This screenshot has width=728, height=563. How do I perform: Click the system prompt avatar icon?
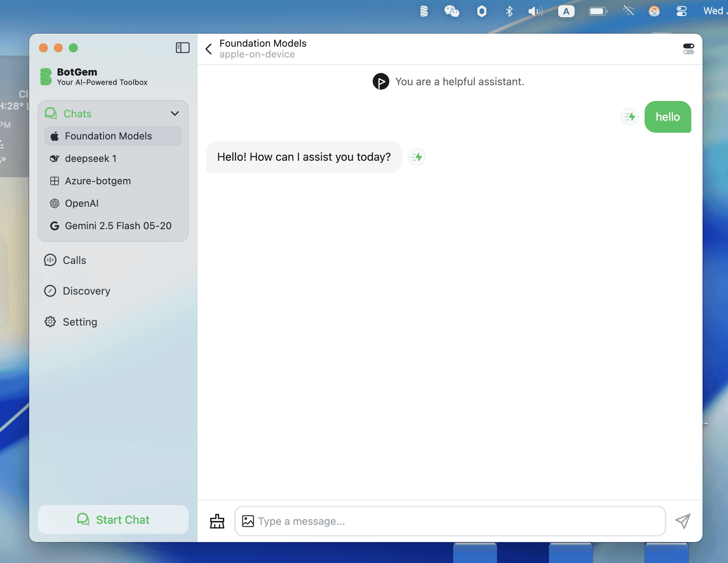381,81
